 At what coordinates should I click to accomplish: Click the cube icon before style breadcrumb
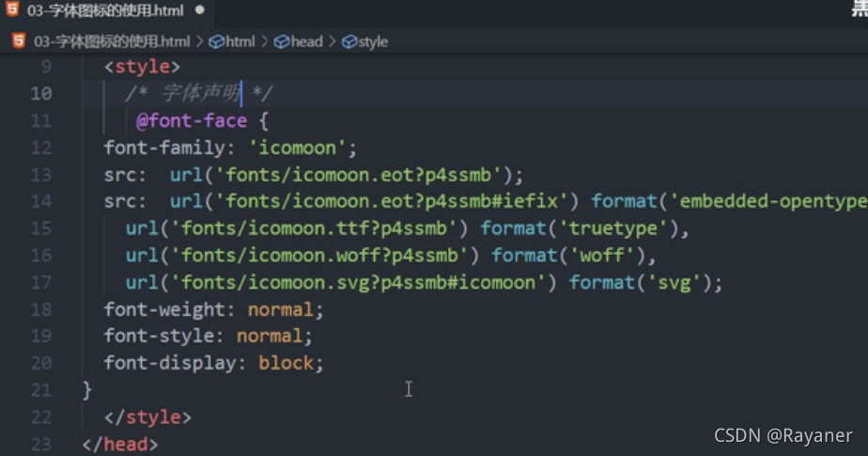[349, 41]
